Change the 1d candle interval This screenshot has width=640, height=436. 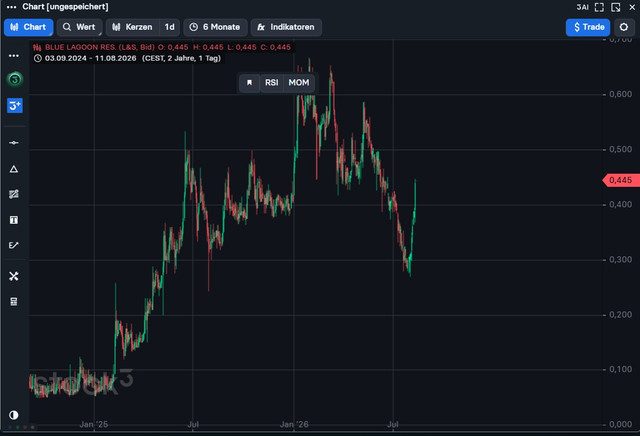169,27
